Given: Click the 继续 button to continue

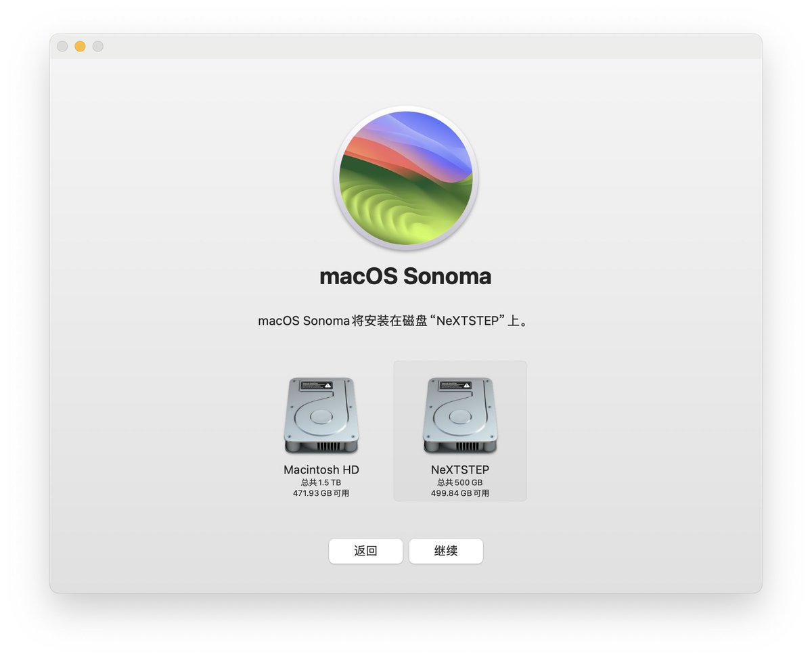Looking at the screenshot, I should point(446,551).
